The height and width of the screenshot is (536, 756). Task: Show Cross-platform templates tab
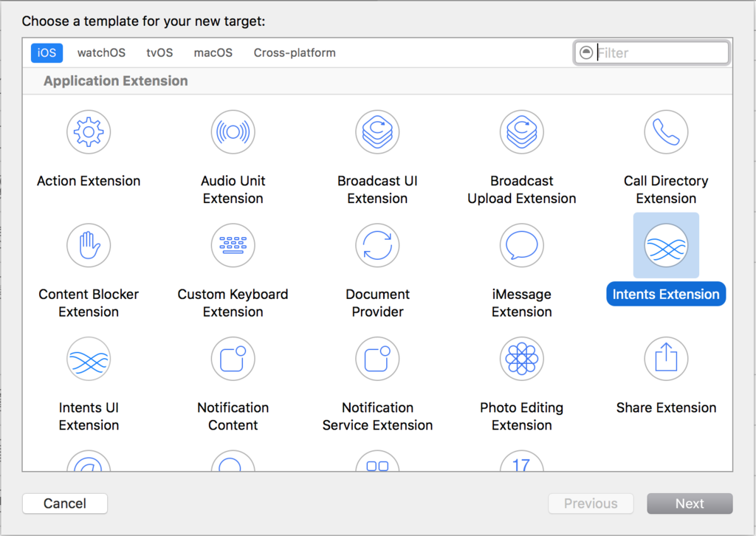tap(295, 52)
